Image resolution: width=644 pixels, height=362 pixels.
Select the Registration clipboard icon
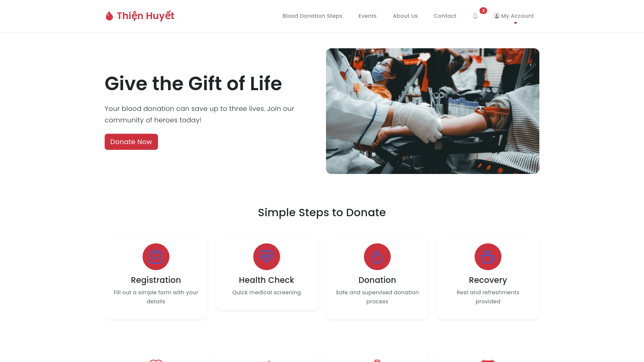pyautogui.click(x=156, y=257)
